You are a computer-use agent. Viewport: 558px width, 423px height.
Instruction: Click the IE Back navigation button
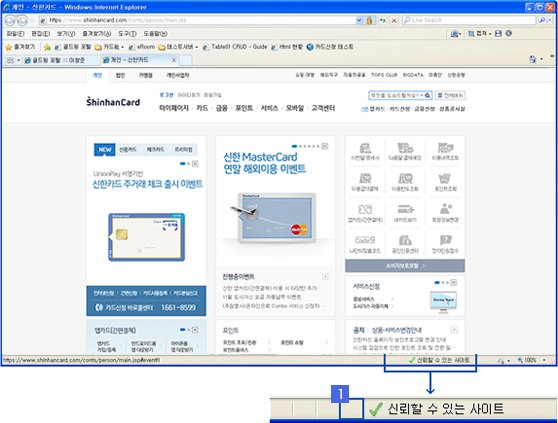point(10,21)
